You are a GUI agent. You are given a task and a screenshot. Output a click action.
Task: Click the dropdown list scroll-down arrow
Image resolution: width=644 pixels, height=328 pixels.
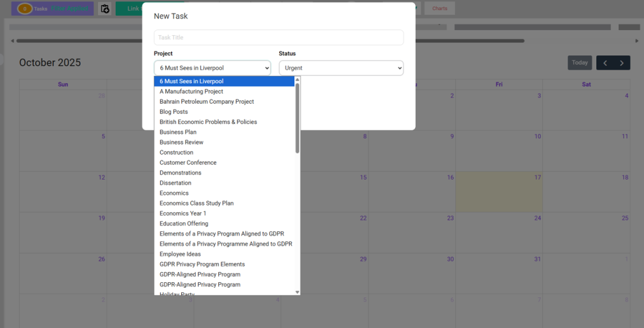(x=297, y=292)
